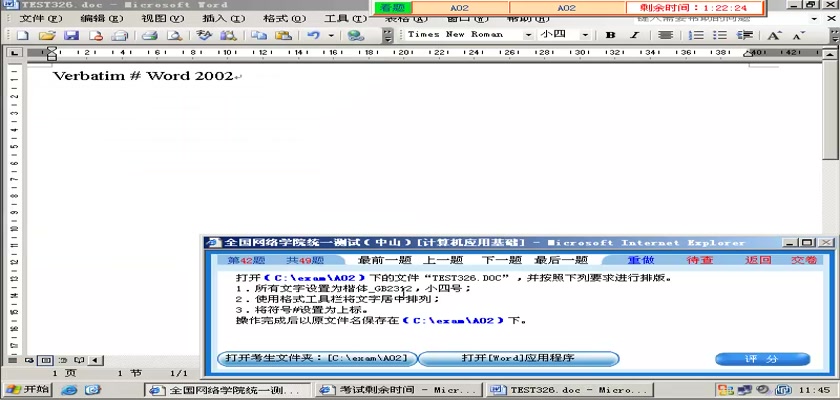Viewport: 840px width, 400px height.
Task: Click the e-mail icon in the Standard toolbar
Action: coord(119,36)
